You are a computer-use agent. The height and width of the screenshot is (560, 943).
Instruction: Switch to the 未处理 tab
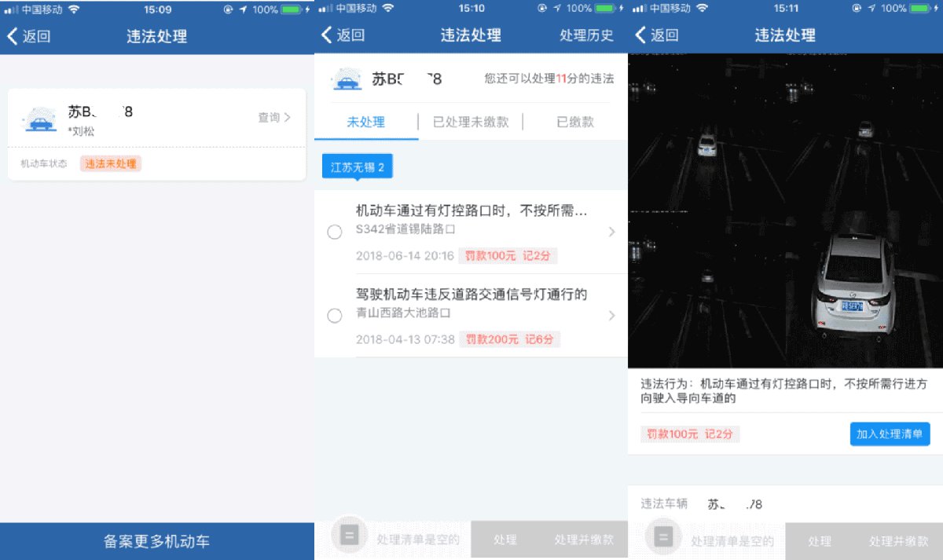pyautogui.click(x=366, y=122)
